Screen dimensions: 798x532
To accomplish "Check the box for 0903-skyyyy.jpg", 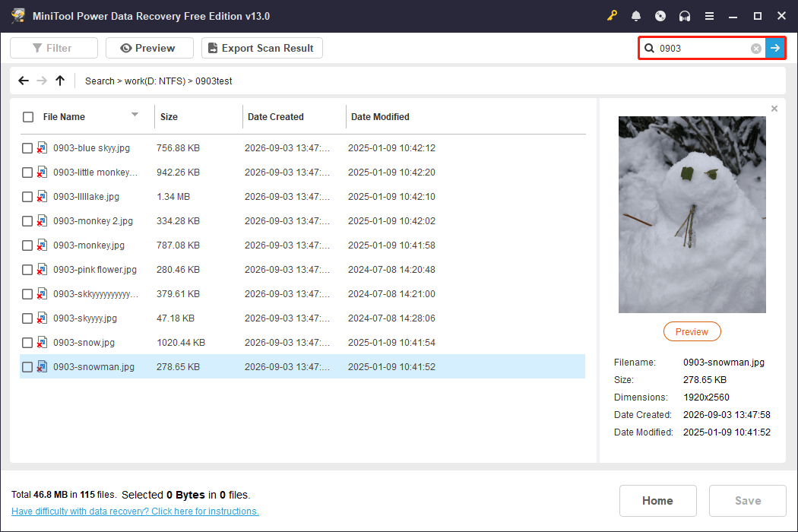I will tap(27, 318).
